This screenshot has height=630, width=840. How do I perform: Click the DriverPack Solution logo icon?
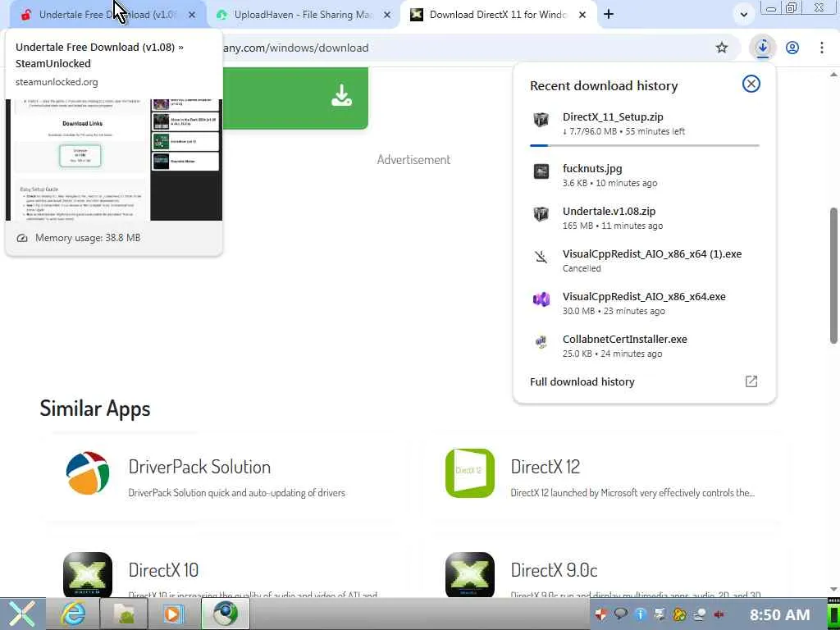[x=87, y=473]
